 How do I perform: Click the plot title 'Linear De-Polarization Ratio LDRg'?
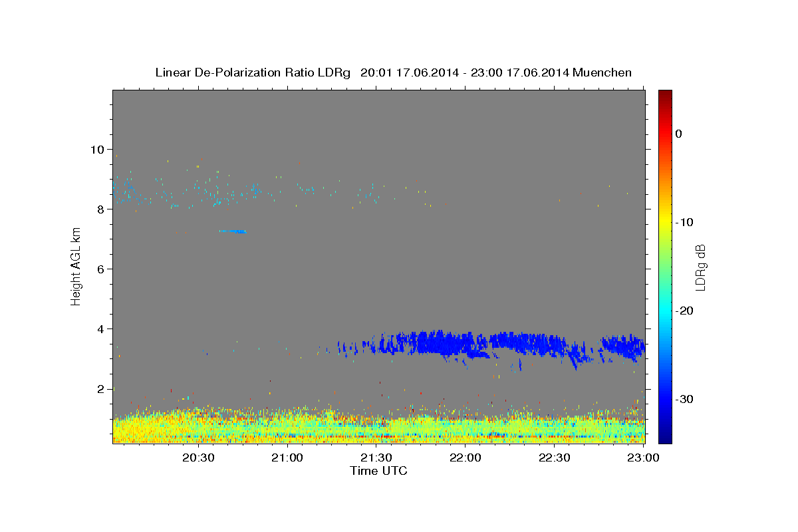pos(253,72)
